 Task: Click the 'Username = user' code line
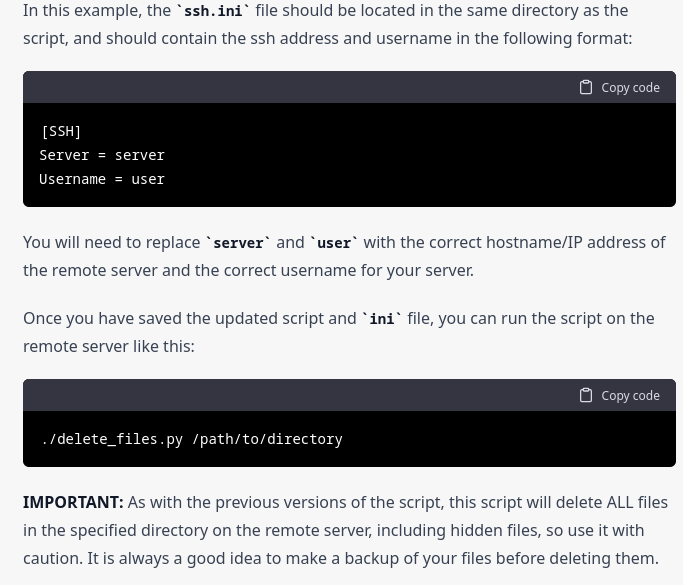point(102,179)
